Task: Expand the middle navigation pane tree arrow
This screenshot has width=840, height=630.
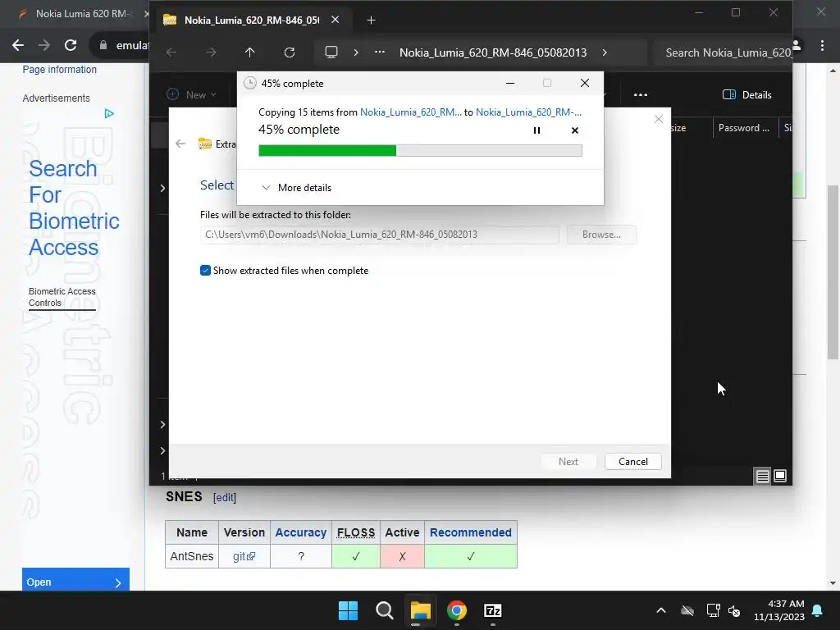Action: tap(162, 424)
